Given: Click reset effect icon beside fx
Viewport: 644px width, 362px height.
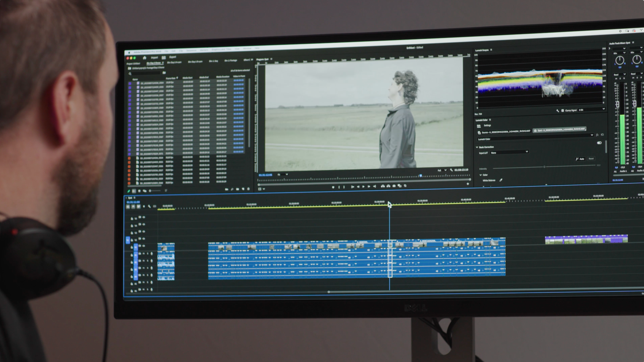Looking at the screenshot, I should [x=602, y=135].
